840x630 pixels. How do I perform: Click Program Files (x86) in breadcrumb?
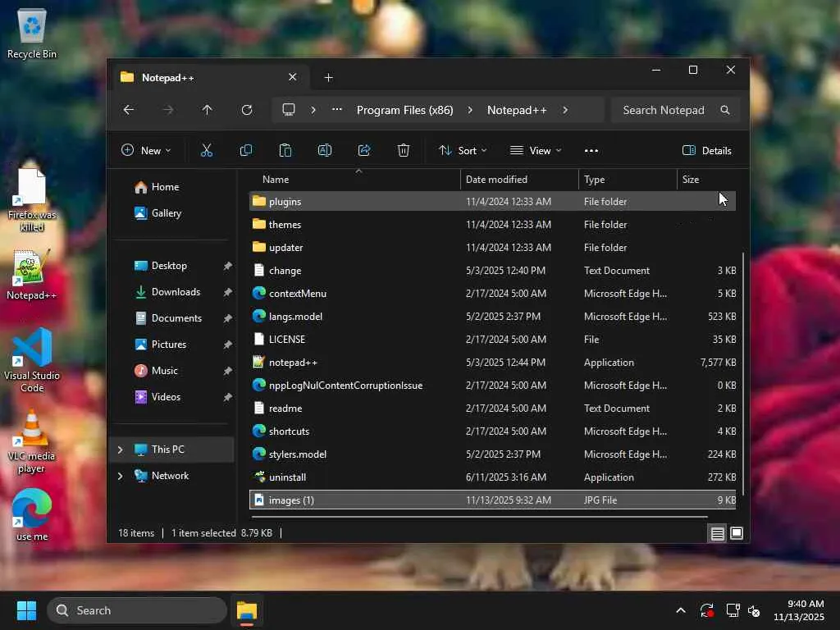(x=405, y=110)
